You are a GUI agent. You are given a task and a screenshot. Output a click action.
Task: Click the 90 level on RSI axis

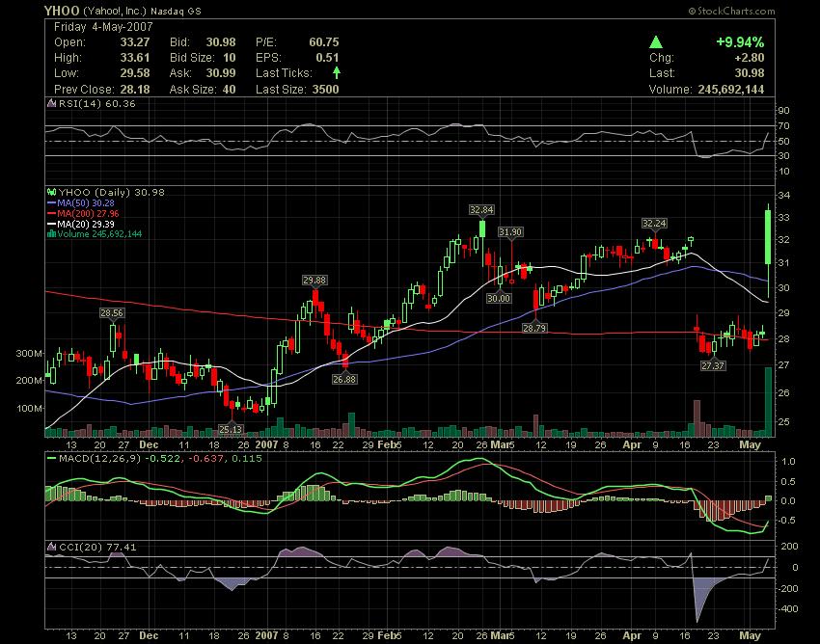tap(783, 111)
